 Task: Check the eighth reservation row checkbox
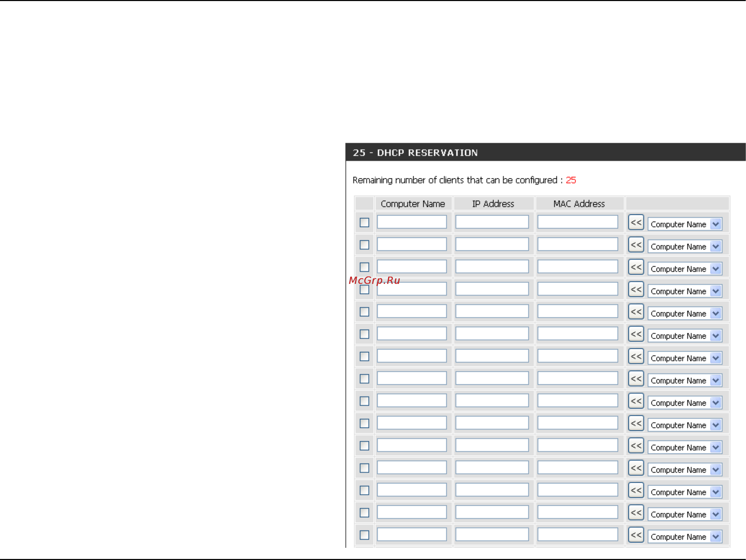coord(364,378)
